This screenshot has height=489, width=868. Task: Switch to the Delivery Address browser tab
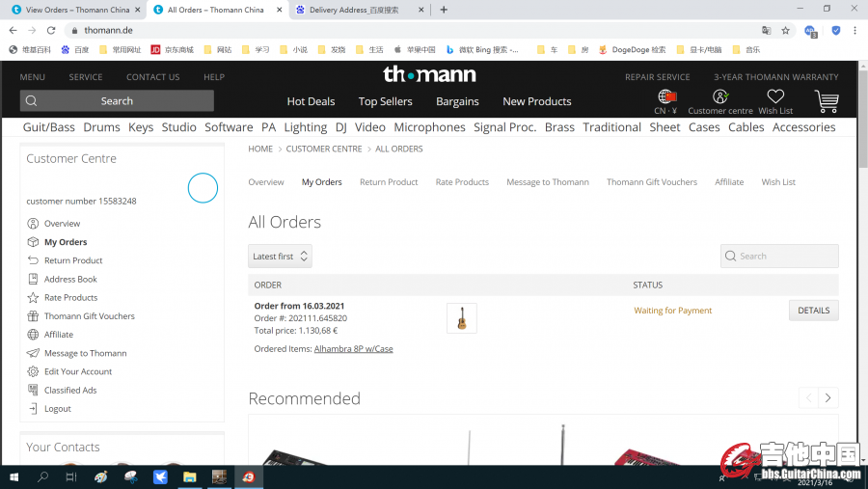pos(353,10)
